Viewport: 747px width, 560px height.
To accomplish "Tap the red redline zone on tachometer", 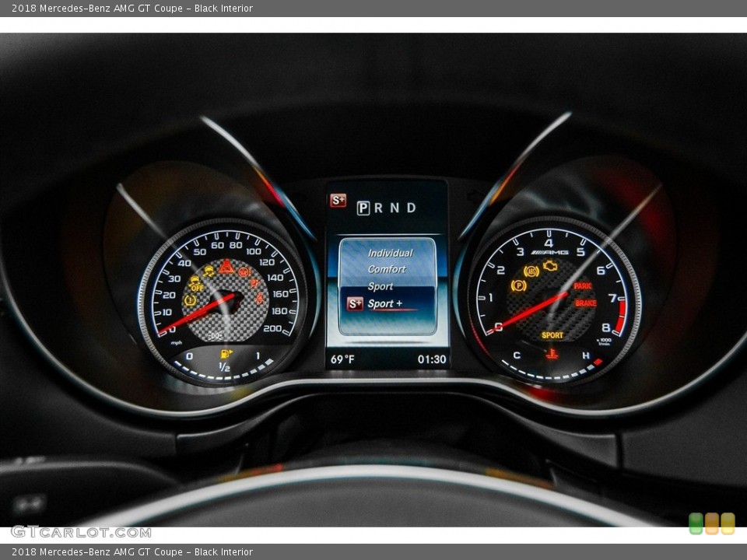I will tap(620, 317).
